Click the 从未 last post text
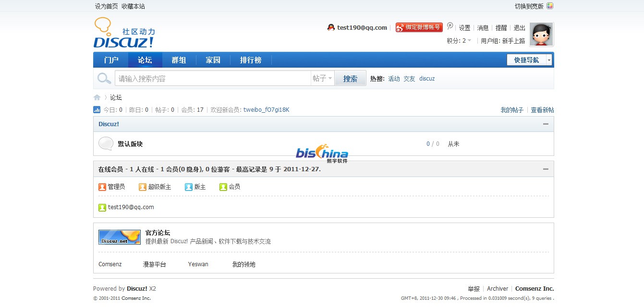The width and height of the screenshot is (644, 307). pos(454,144)
